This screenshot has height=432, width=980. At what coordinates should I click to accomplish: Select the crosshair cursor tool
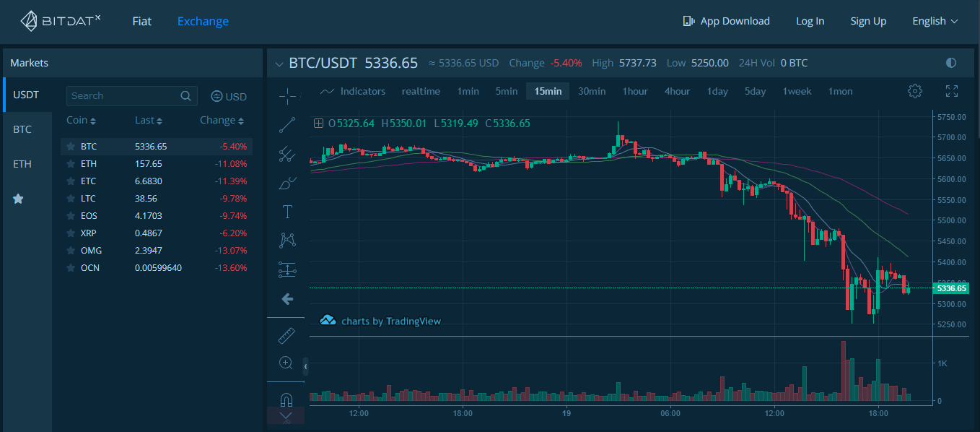(287, 95)
